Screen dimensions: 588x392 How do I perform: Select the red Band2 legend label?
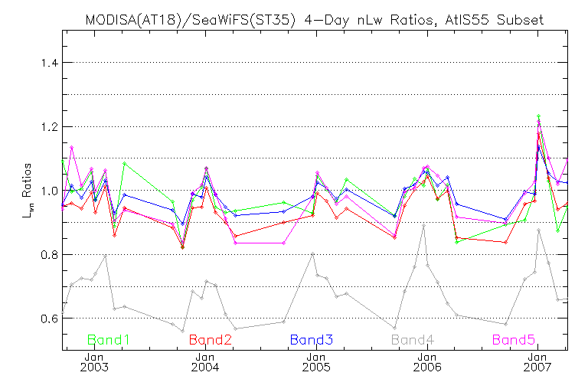point(211,340)
